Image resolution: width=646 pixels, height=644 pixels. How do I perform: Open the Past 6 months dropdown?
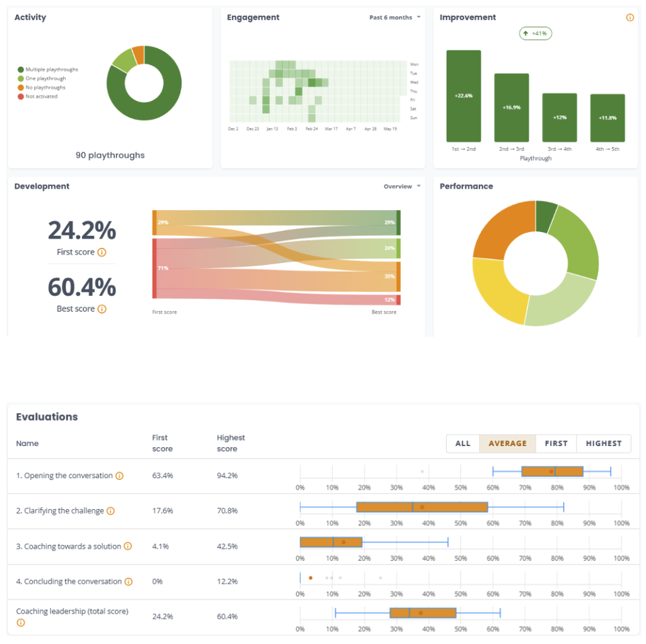395,17
